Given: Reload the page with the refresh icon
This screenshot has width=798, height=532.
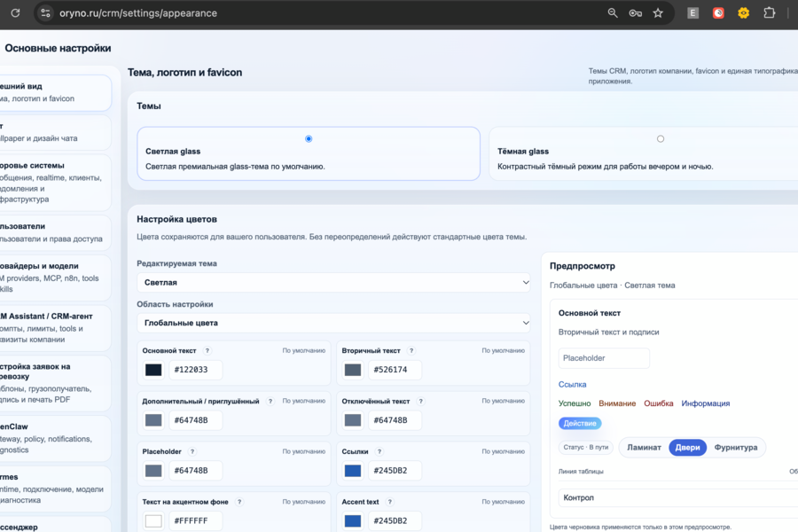Looking at the screenshot, I should [x=15, y=12].
